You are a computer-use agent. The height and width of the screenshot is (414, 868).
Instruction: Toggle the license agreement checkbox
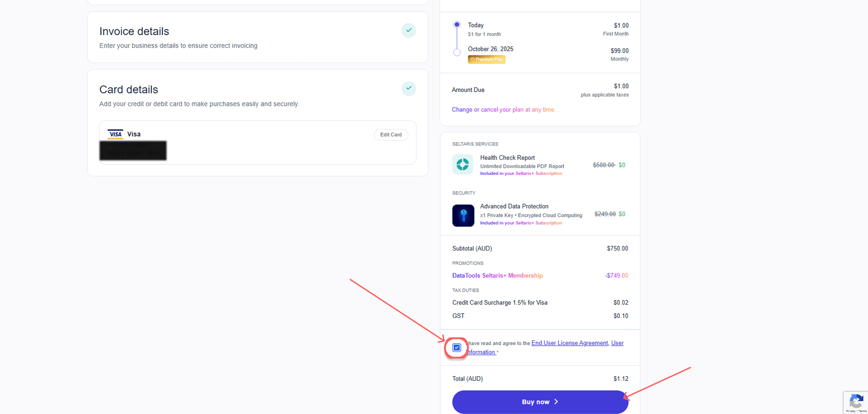457,347
